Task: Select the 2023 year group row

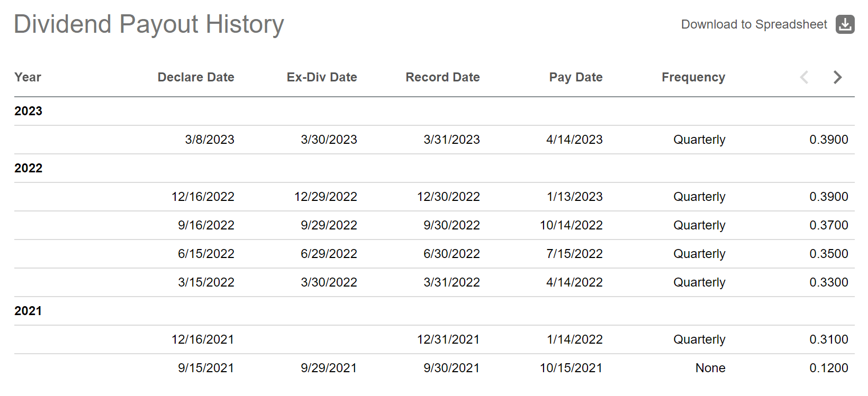Action: (x=29, y=111)
